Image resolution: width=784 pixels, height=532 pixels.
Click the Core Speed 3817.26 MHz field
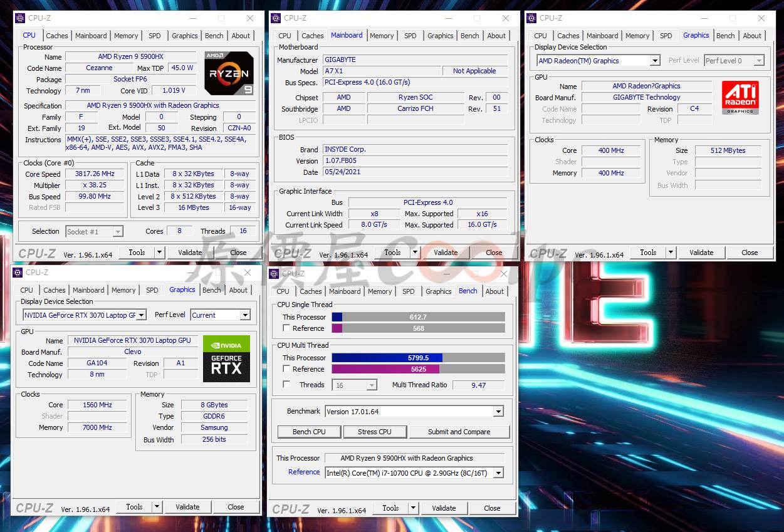point(95,174)
